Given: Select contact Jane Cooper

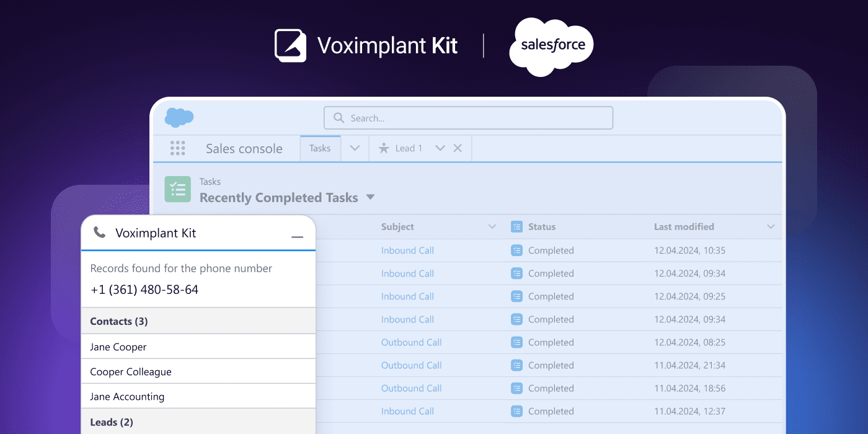Looking at the screenshot, I should tap(198, 347).
